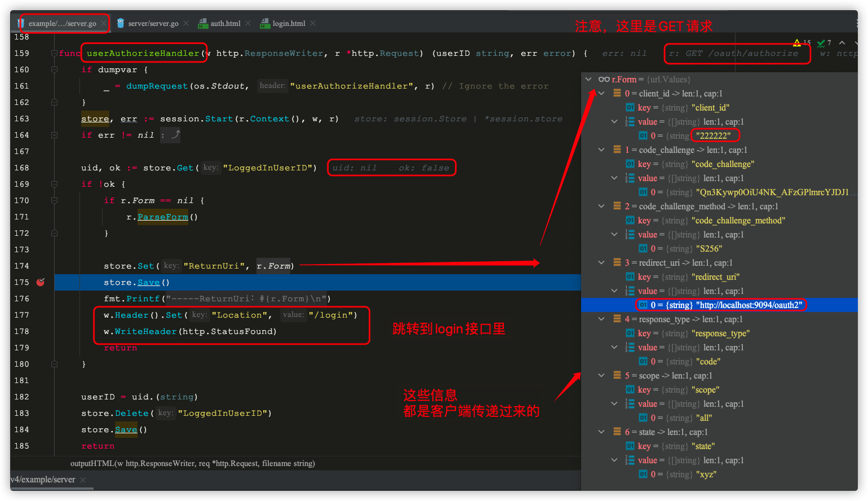This screenshot has height=501, width=868.
Task: Click the string icon next to key "scope"
Action: (x=630, y=390)
